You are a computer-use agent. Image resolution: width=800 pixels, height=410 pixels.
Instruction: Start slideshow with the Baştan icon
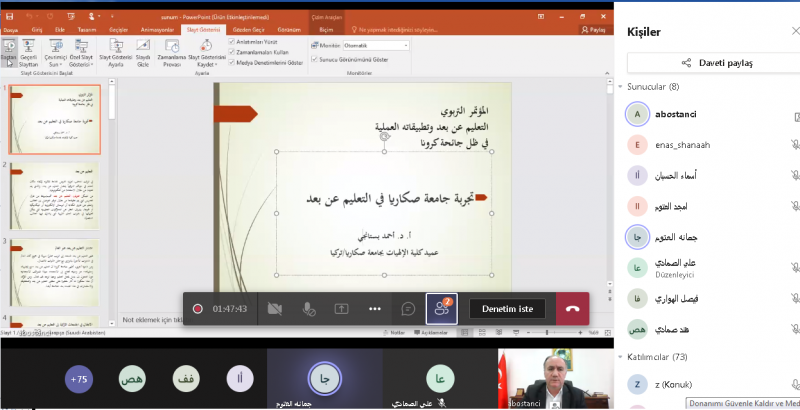coord(9,50)
